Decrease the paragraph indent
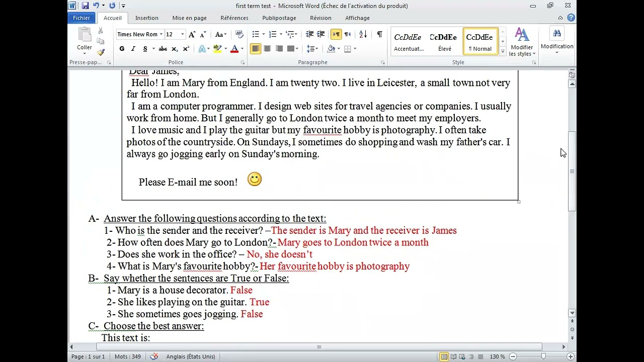644x362 pixels. pyautogui.click(x=309, y=34)
